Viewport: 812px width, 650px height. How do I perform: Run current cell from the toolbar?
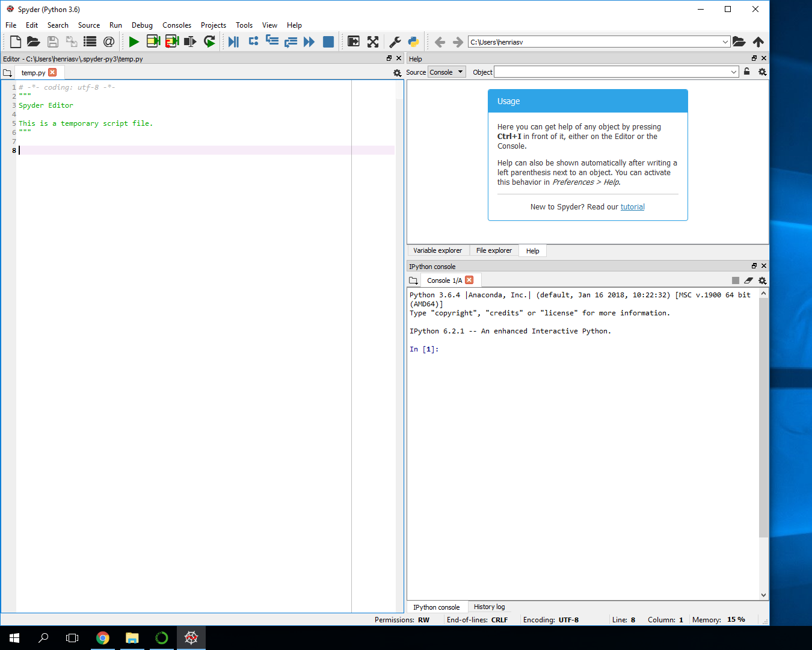tap(153, 42)
